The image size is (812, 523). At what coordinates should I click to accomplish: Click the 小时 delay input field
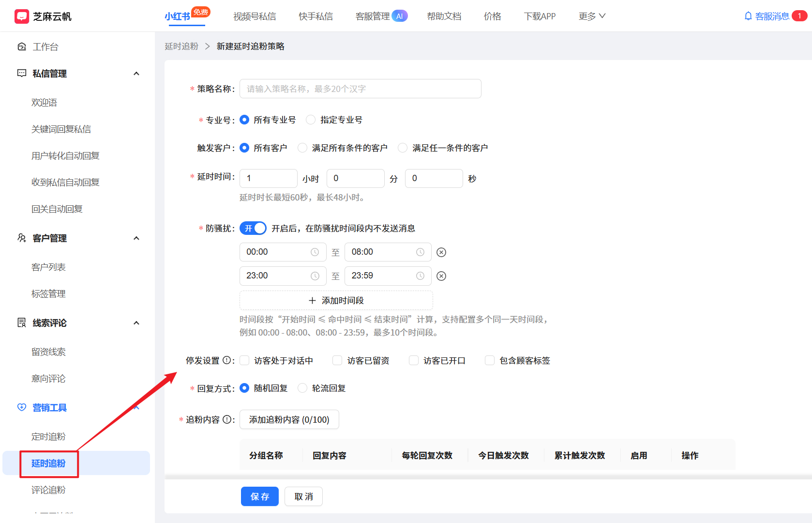[x=269, y=178]
